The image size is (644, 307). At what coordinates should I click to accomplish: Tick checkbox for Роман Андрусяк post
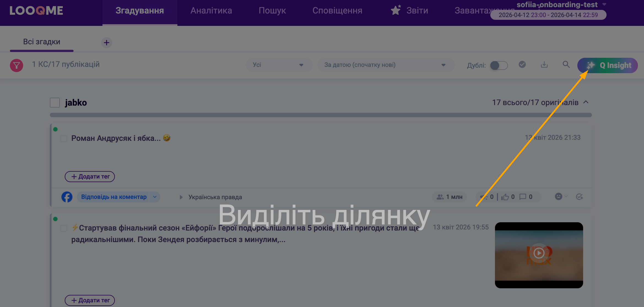click(64, 138)
